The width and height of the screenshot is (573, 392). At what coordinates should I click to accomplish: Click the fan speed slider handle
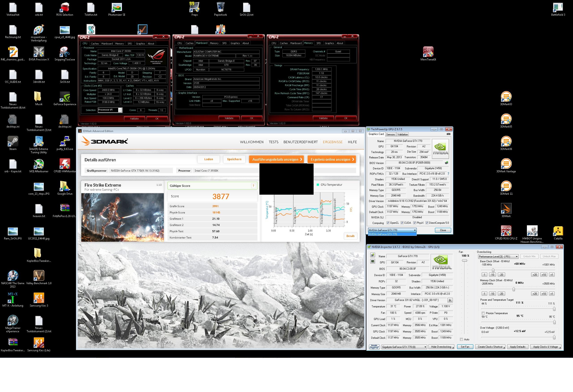(464, 260)
